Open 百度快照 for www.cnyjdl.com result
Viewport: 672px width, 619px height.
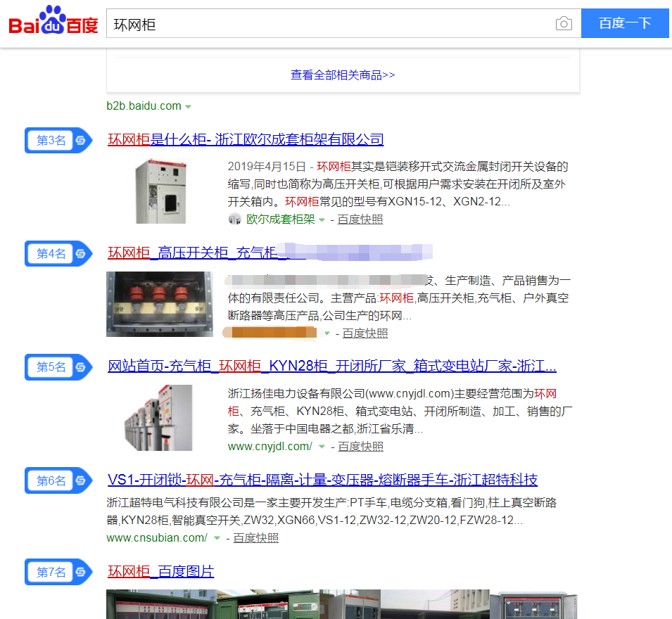tap(360, 447)
